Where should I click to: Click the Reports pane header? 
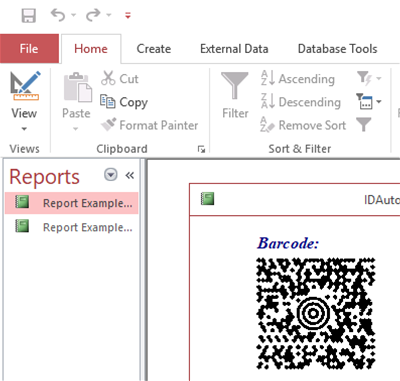click(x=44, y=177)
